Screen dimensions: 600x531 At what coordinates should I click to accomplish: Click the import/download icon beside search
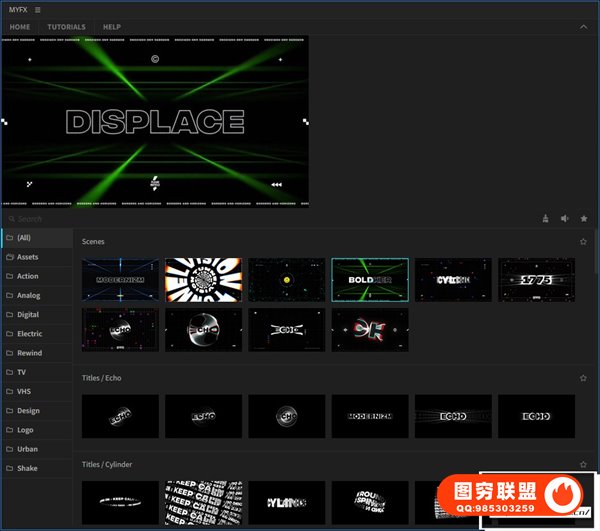point(545,218)
